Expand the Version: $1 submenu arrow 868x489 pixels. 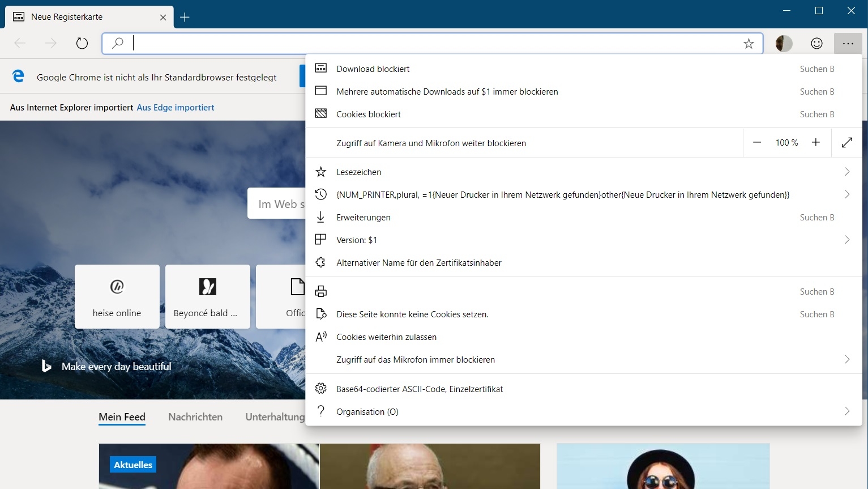point(847,240)
